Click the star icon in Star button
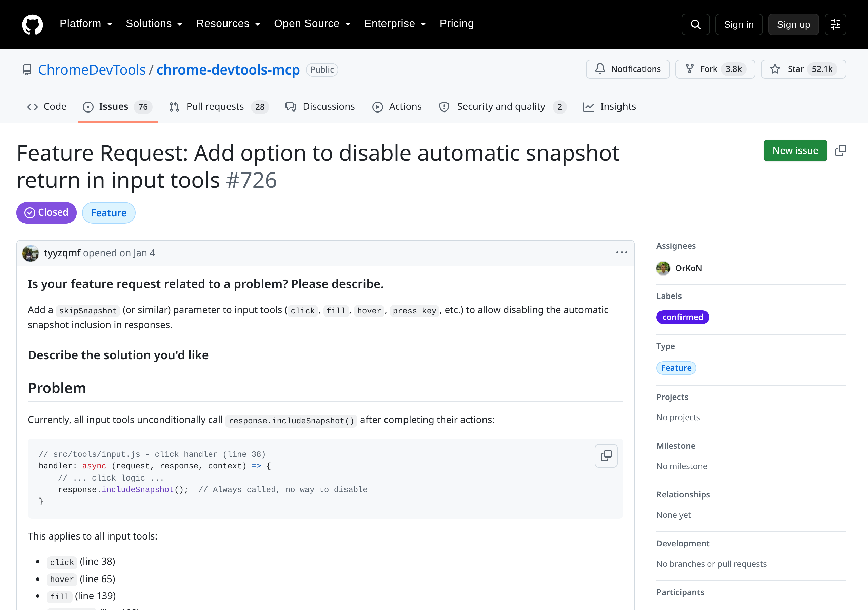The height and width of the screenshot is (610, 868). coord(775,69)
